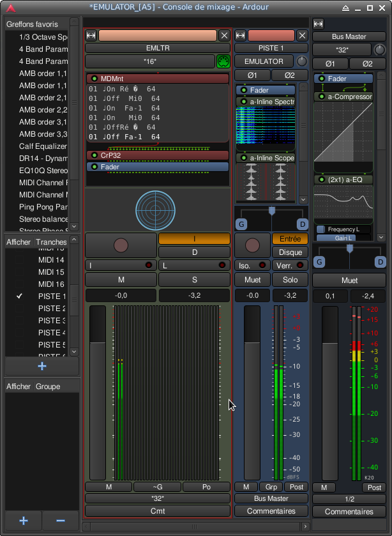Open the *16* input selector on EMLTR
This screenshot has height=536, width=392.
click(150, 61)
